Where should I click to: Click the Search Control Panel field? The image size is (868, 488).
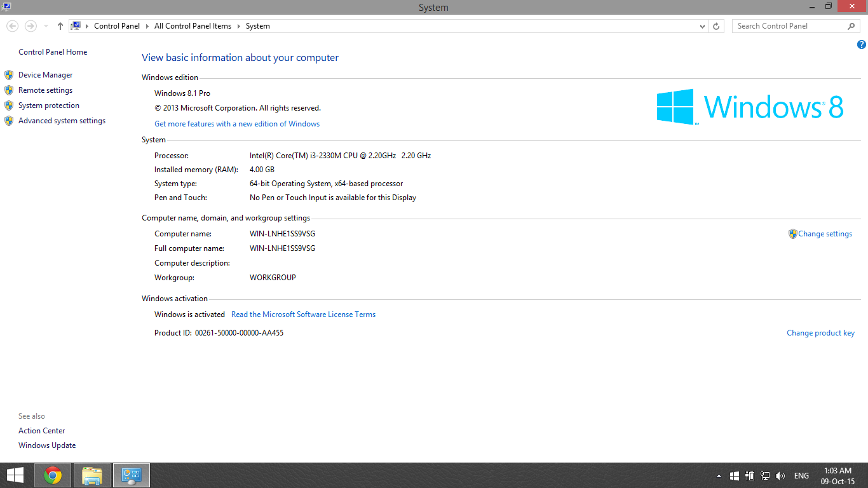(788, 26)
